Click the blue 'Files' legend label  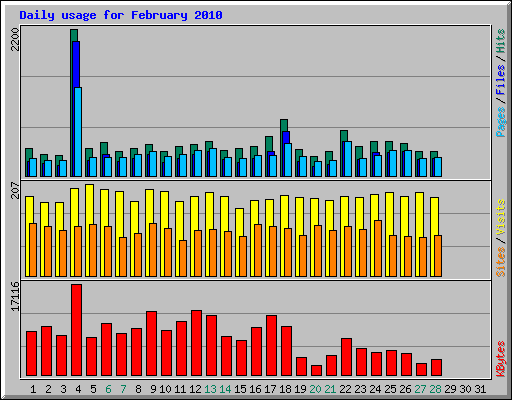[501, 79]
